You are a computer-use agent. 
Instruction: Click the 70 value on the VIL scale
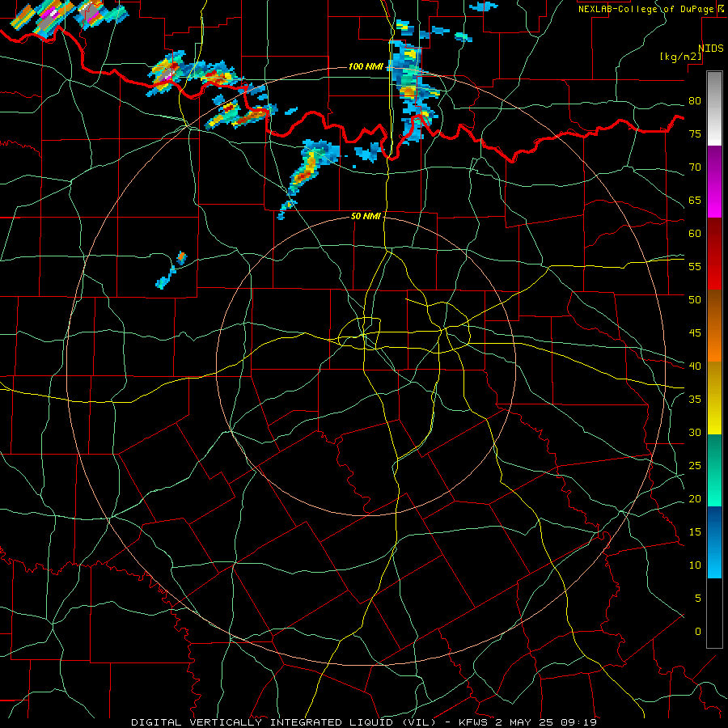695,167
